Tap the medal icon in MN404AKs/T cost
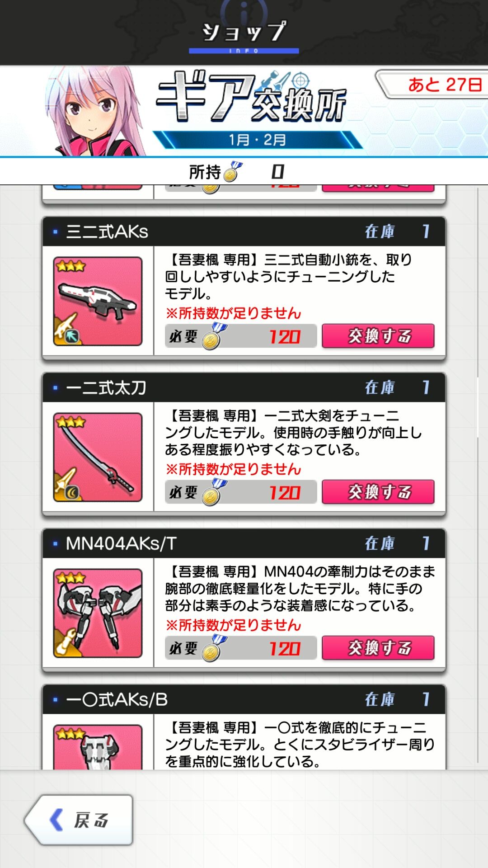The width and height of the screenshot is (488, 868). pos(214,648)
